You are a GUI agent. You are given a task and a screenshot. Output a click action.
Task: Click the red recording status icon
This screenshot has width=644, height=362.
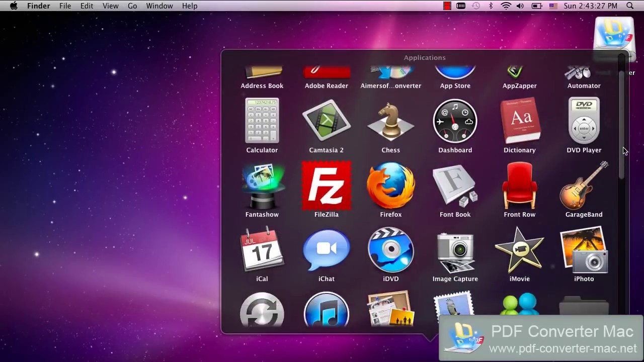click(447, 6)
